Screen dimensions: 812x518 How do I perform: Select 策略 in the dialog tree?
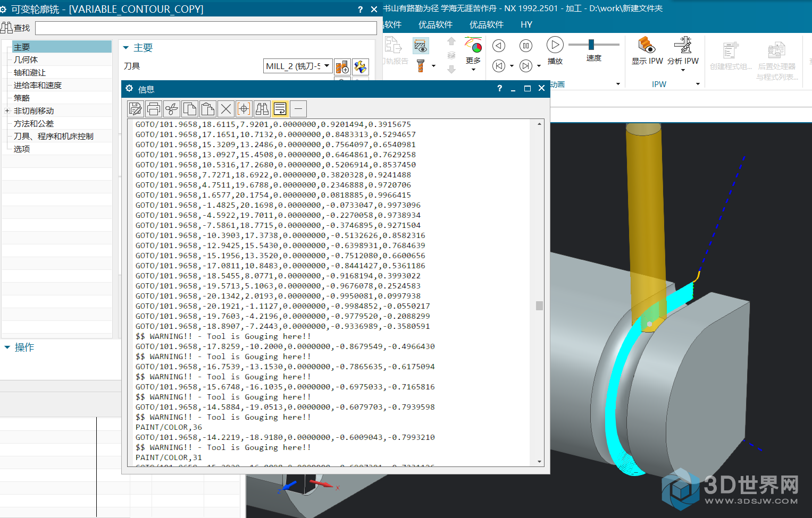pyautogui.click(x=22, y=98)
